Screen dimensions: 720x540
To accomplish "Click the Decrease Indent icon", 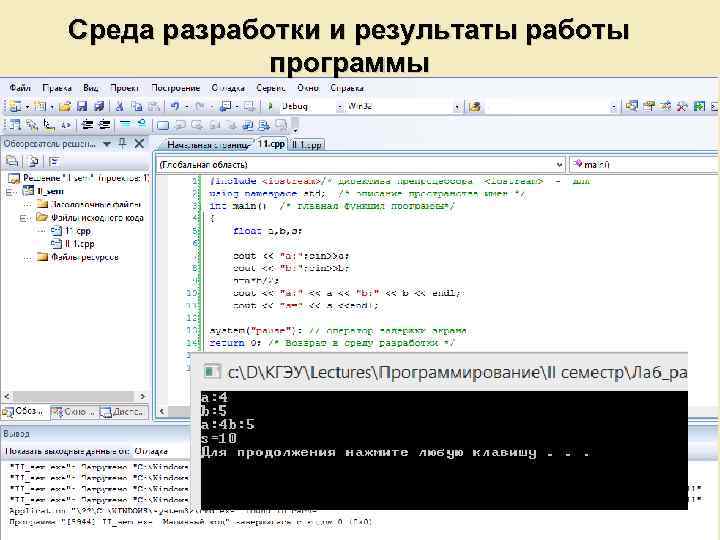I will click(87, 124).
